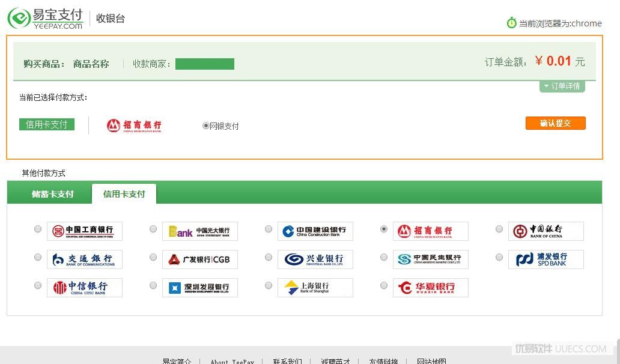The width and height of the screenshot is (620, 364).
Task: Select the radio button for 浦发银行
Action: coord(499,257)
